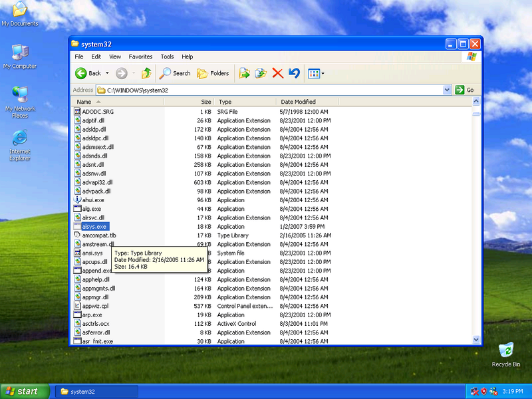
Task: Select the appmgr.dll file name
Action: tap(95, 297)
